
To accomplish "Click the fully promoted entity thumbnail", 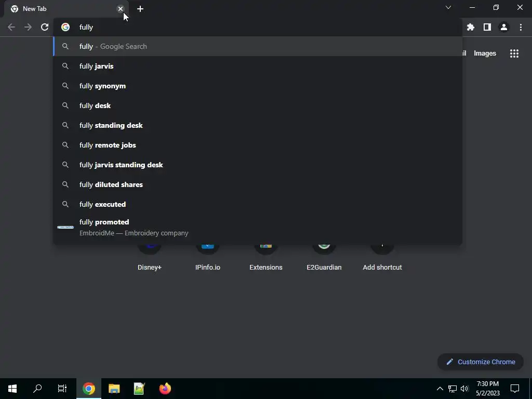I will click(65, 228).
